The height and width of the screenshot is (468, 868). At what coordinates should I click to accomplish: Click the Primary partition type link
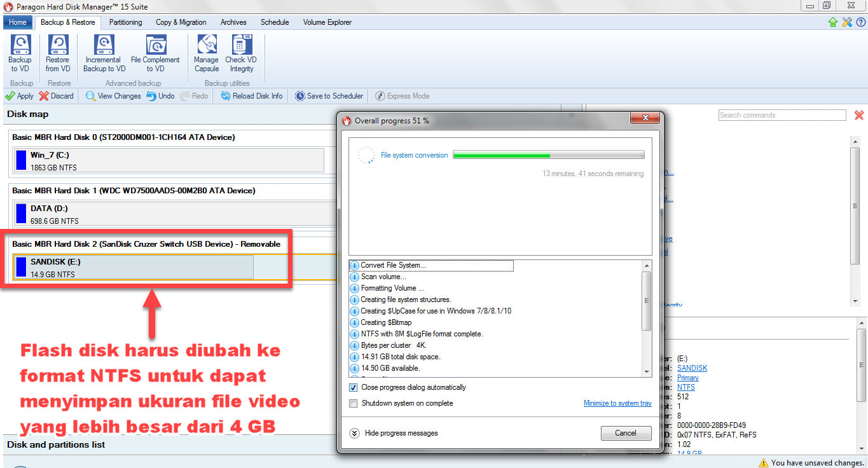(x=688, y=378)
